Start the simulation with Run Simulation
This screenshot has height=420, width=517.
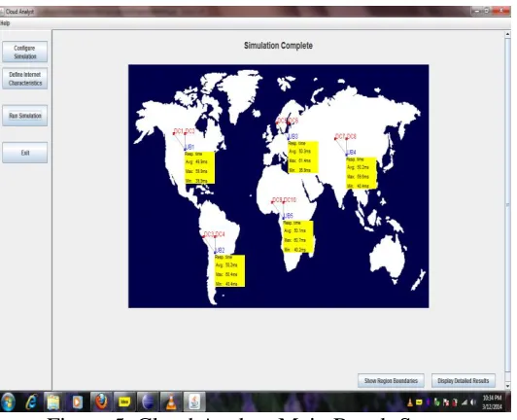tap(25, 116)
